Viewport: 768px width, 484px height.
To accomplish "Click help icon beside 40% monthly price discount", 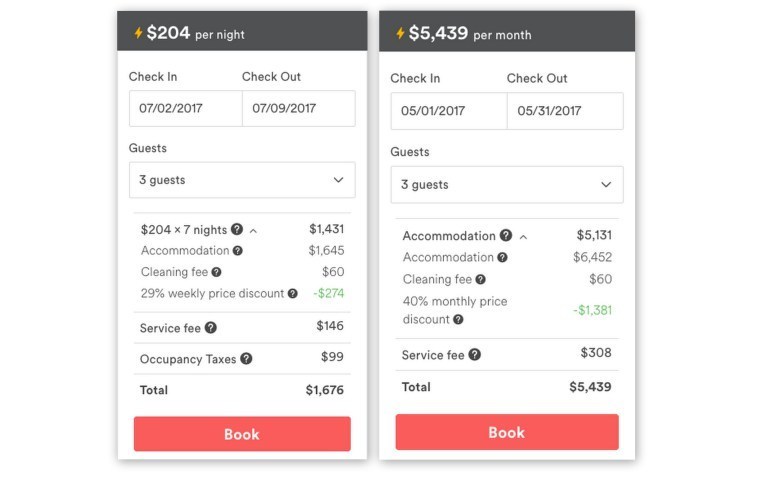I will tap(458, 320).
